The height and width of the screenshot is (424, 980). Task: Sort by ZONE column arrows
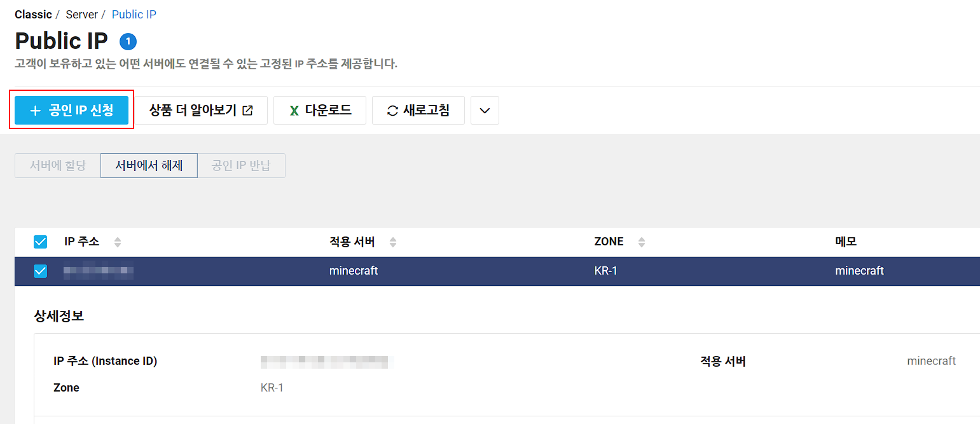tap(641, 242)
